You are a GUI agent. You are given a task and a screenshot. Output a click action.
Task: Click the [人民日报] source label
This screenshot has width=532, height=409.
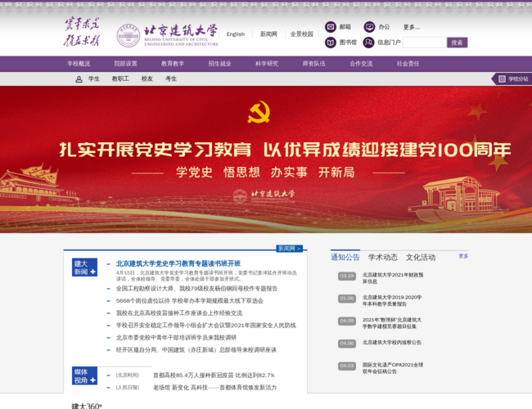click(128, 387)
